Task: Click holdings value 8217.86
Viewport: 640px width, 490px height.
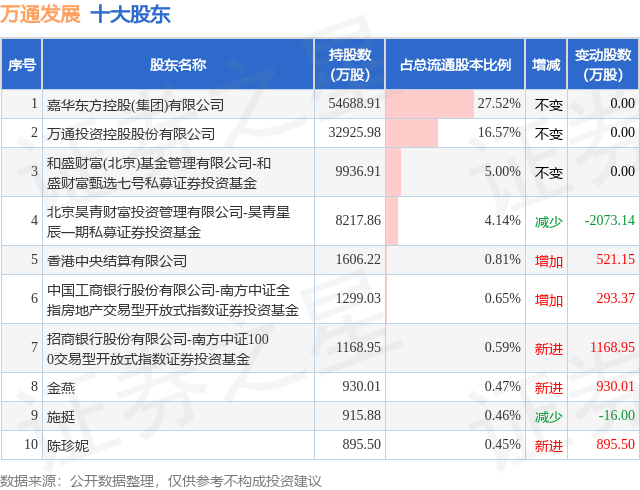Action: pyautogui.click(x=358, y=220)
